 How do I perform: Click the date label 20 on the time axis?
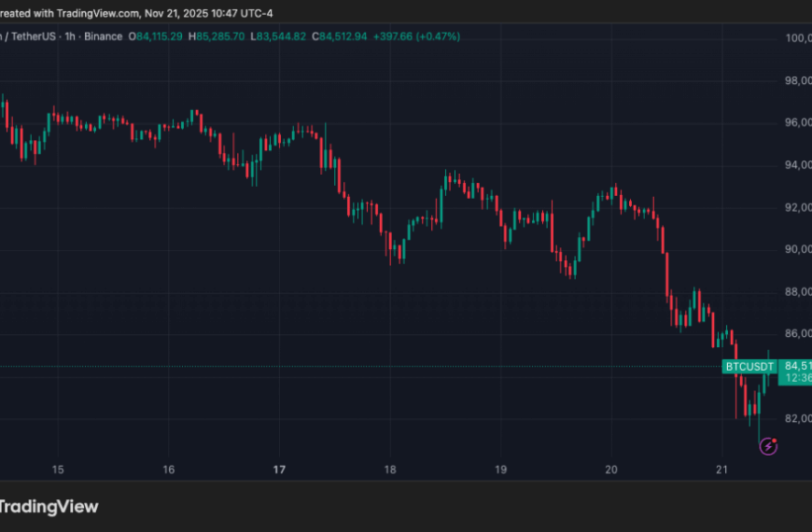point(611,469)
